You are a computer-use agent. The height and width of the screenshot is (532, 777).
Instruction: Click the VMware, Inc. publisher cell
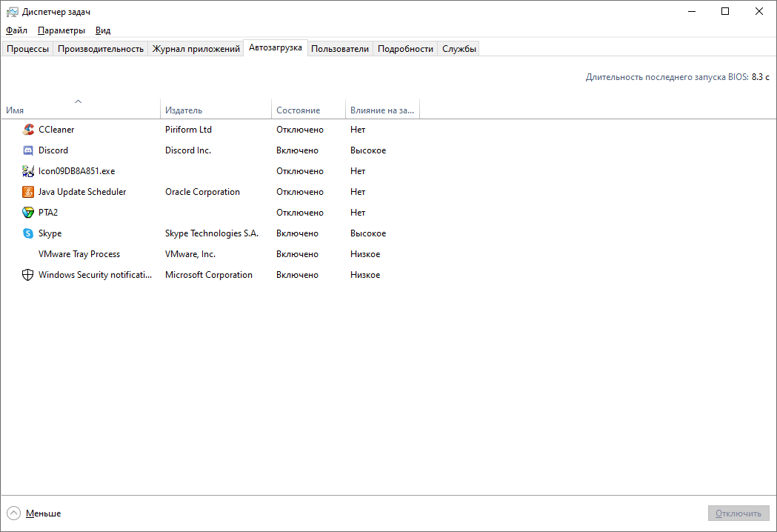[x=190, y=254]
